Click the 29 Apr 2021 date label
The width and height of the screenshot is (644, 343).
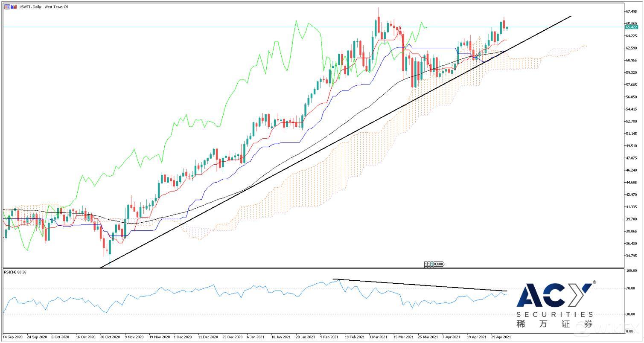[x=501, y=337]
